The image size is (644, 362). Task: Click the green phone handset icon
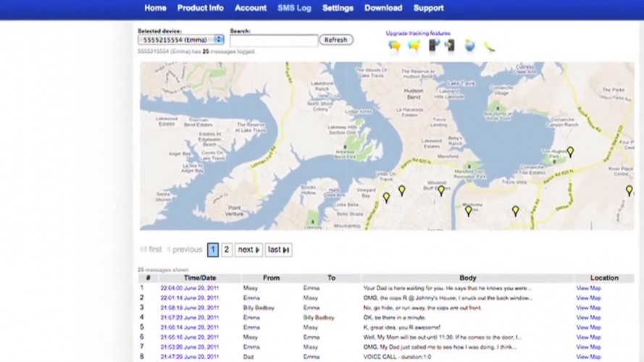[x=489, y=46]
